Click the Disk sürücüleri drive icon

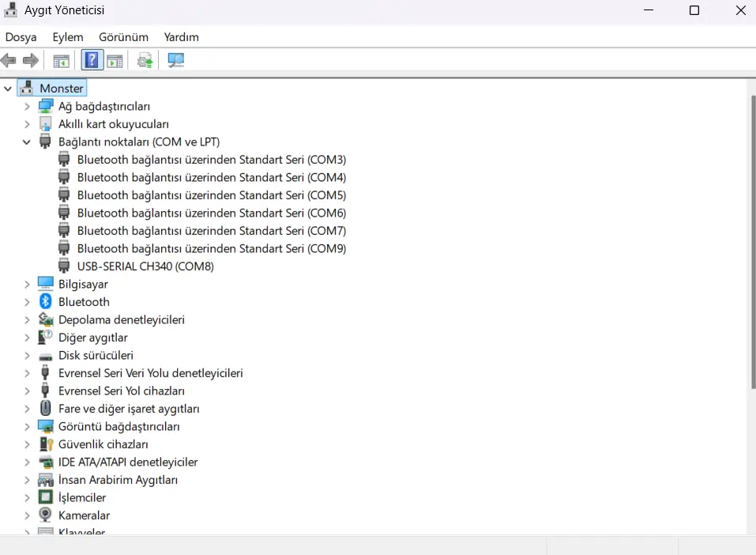click(x=45, y=357)
